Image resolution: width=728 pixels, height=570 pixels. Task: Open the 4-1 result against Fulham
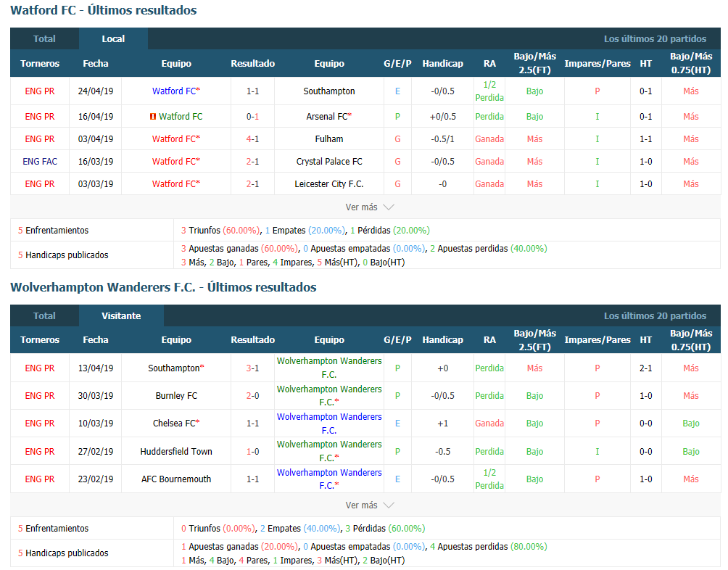(x=252, y=139)
